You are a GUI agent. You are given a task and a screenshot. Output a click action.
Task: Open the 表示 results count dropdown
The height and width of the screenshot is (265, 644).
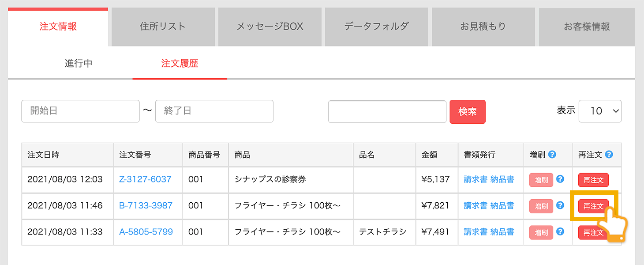coord(600,111)
